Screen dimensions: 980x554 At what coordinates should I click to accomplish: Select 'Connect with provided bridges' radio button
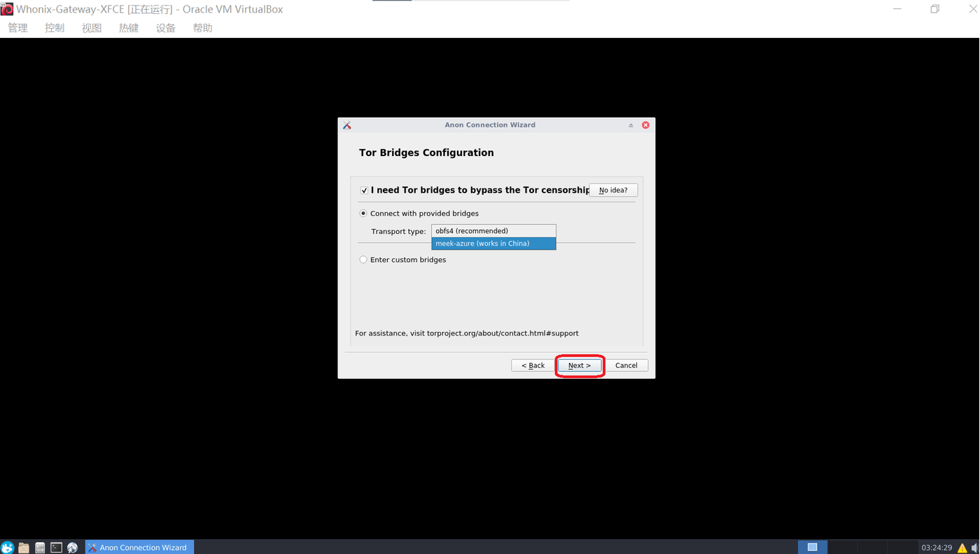tap(363, 214)
